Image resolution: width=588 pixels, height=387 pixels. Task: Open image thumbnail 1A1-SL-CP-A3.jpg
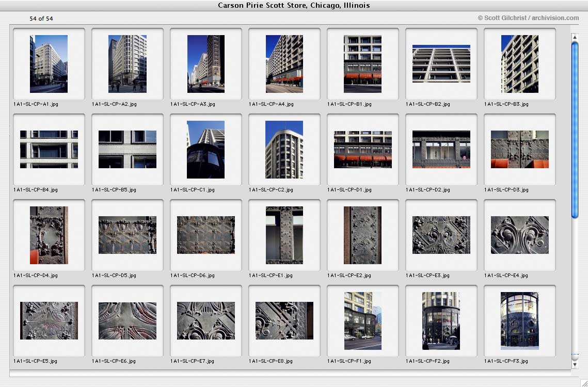tap(206, 64)
